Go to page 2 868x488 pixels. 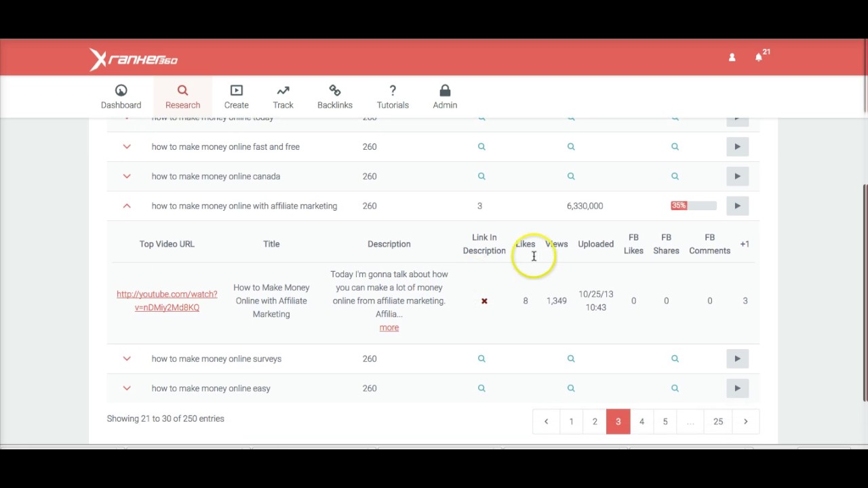pos(595,422)
